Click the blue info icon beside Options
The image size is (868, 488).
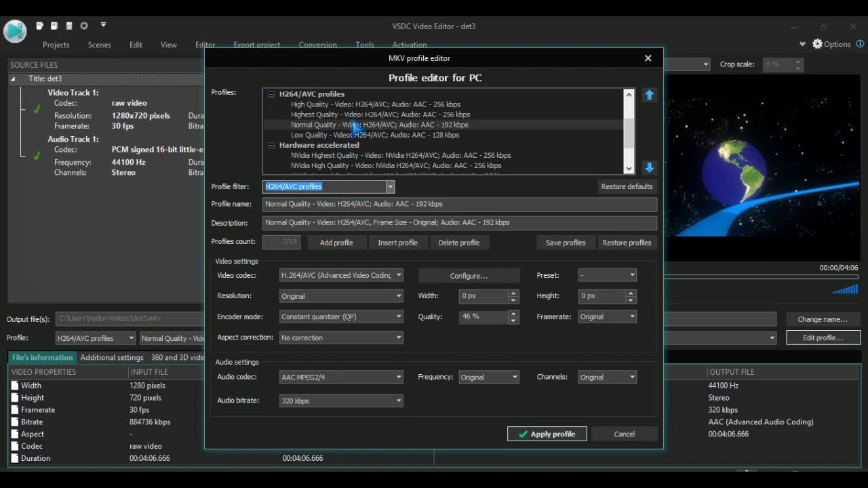860,44
